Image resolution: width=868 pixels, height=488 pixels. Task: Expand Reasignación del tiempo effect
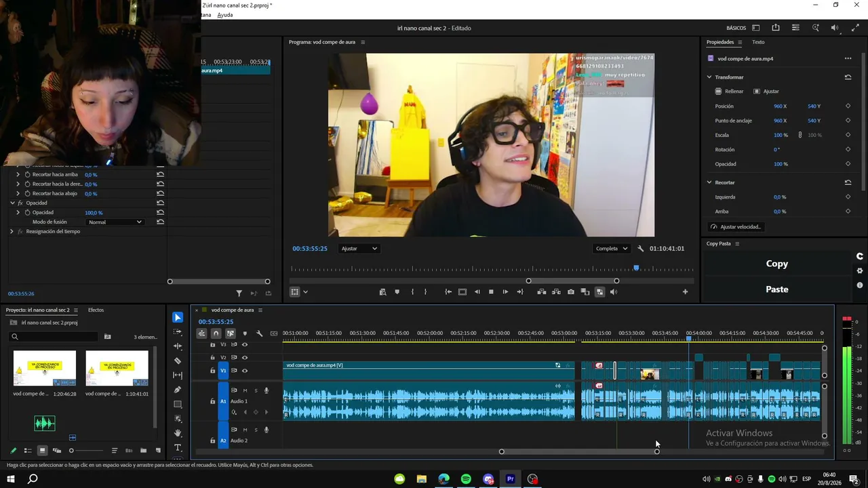coord(12,232)
